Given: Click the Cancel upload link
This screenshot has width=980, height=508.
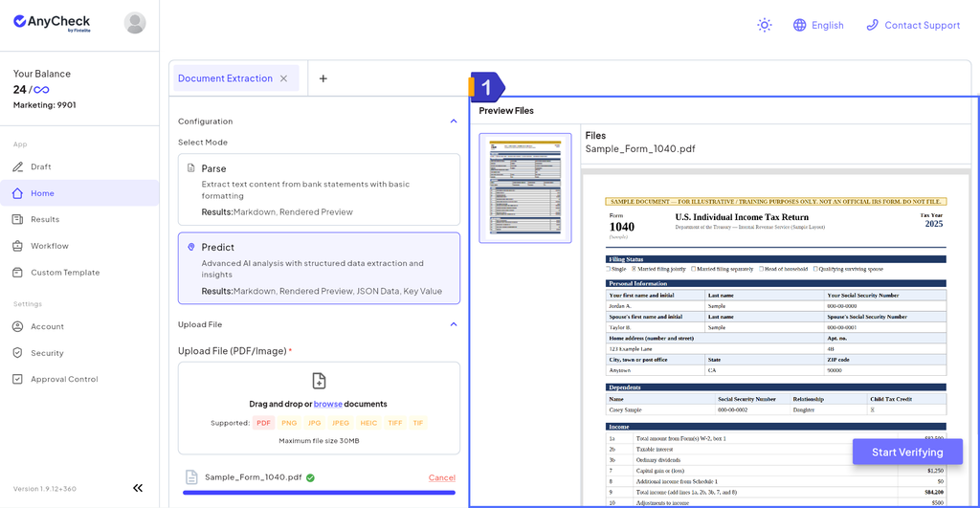Looking at the screenshot, I should 442,477.
